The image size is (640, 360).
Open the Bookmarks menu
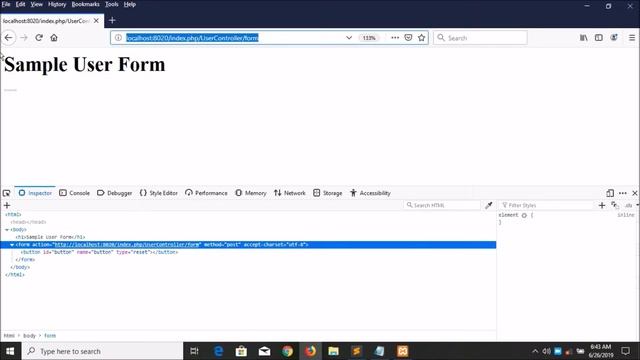pyautogui.click(x=85, y=4)
